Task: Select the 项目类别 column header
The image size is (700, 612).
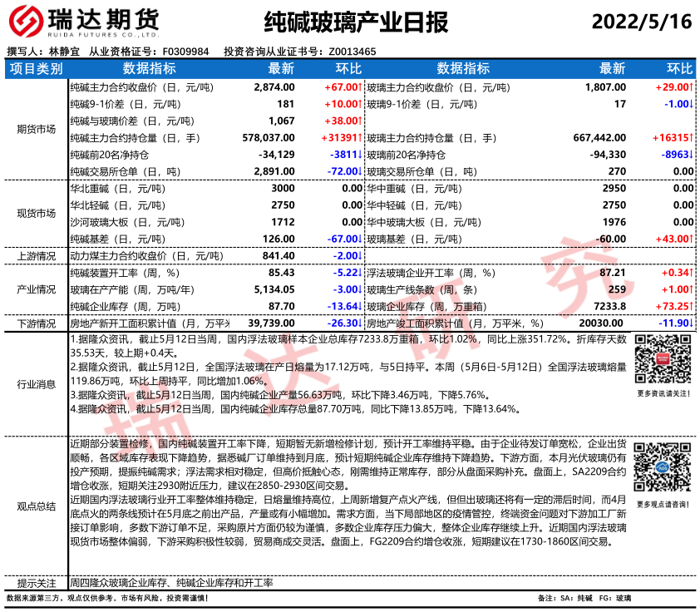Action: (36, 68)
